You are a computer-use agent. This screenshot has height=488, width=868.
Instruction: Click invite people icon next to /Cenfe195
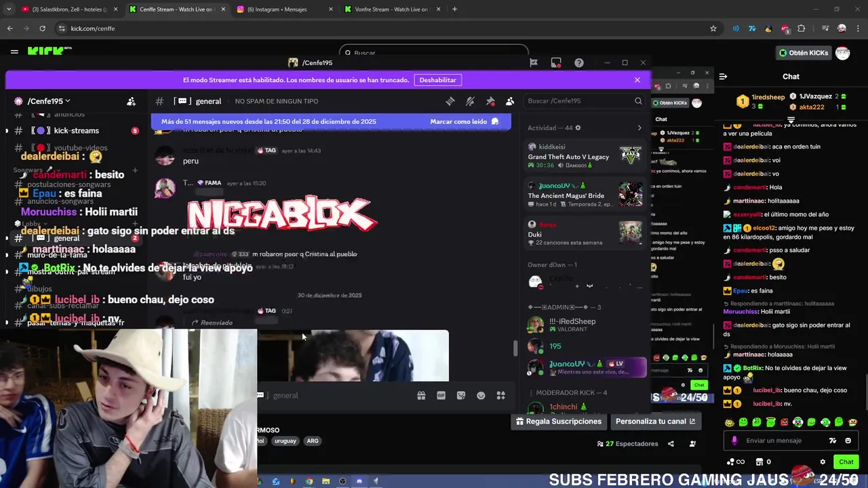(x=132, y=101)
